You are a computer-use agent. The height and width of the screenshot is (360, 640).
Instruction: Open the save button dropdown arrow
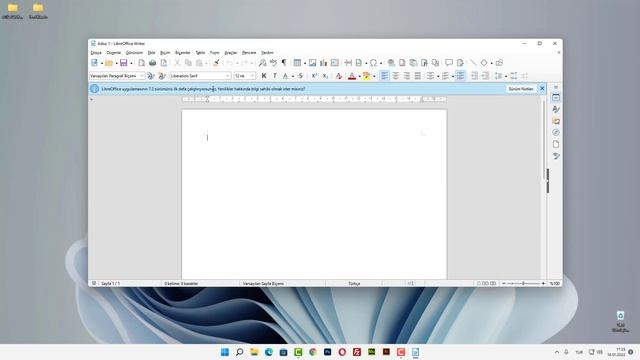tap(131, 63)
